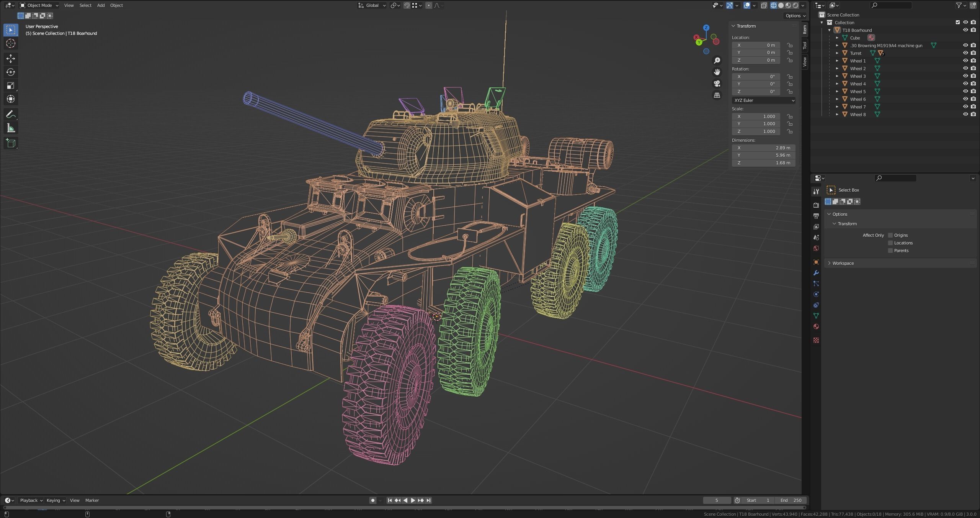This screenshot has width=980, height=518.
Task: Select the Cursor tool in left toolbar
Action: point(11,43)
